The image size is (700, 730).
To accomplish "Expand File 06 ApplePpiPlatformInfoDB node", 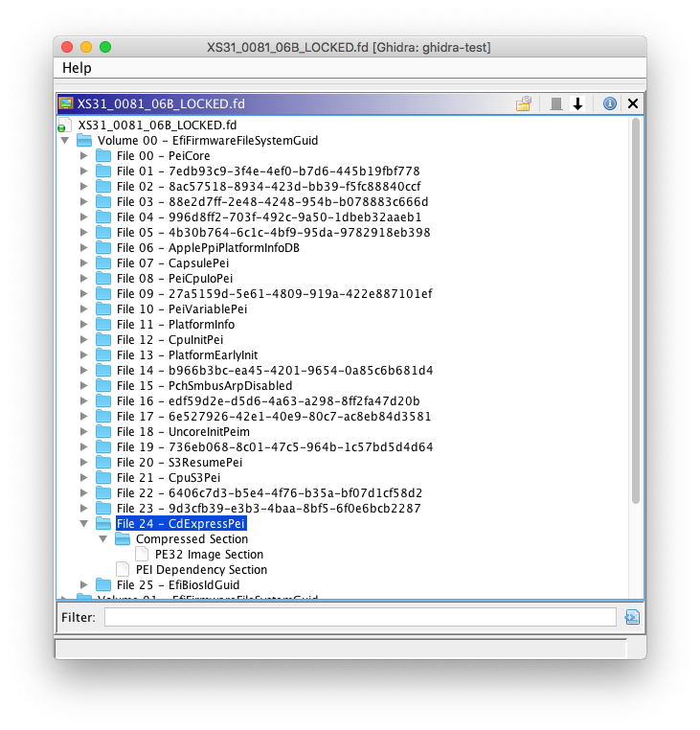I will (x=83, y=248).
